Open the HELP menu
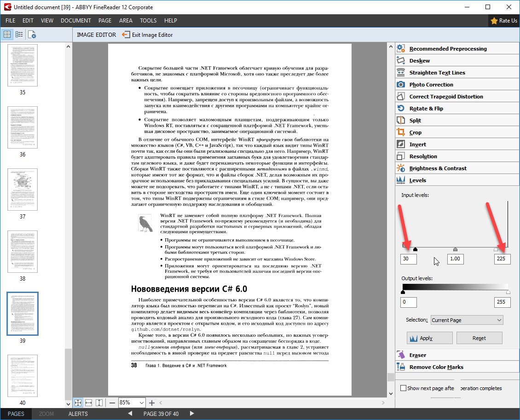This screenshot has height=420, width=520. (170, 21)
